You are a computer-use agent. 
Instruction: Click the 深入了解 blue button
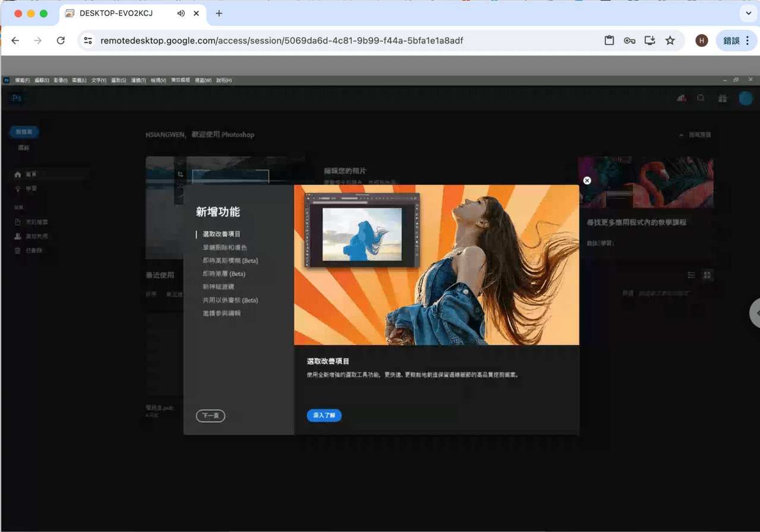(324, 416)
